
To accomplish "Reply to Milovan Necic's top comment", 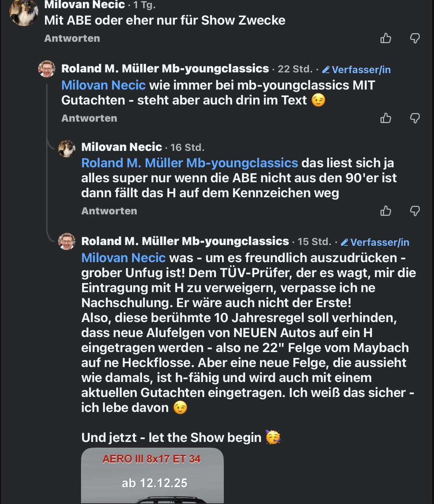I will (72, 39).
